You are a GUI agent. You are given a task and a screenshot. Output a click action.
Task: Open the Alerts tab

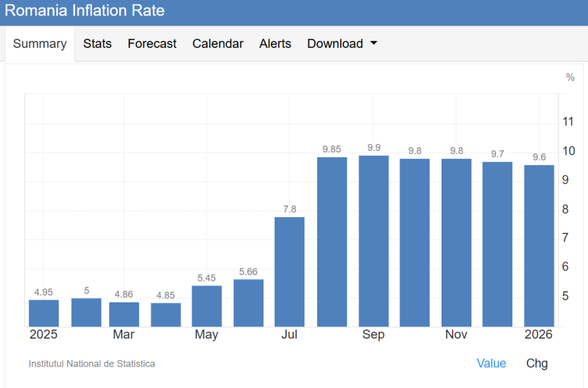coord(275,44)
